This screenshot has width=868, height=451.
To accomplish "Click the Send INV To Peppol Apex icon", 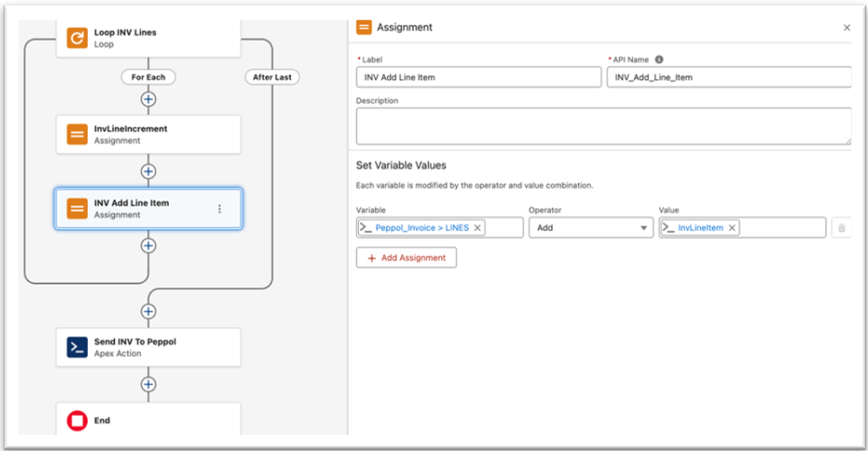I will tap(76, 348).
